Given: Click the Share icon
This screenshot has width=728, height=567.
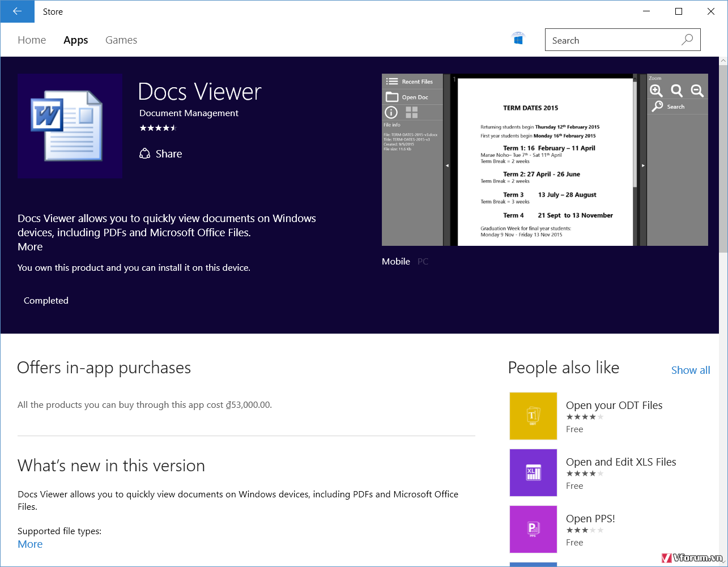Looking at the screenshot, I should coord(144,154).
